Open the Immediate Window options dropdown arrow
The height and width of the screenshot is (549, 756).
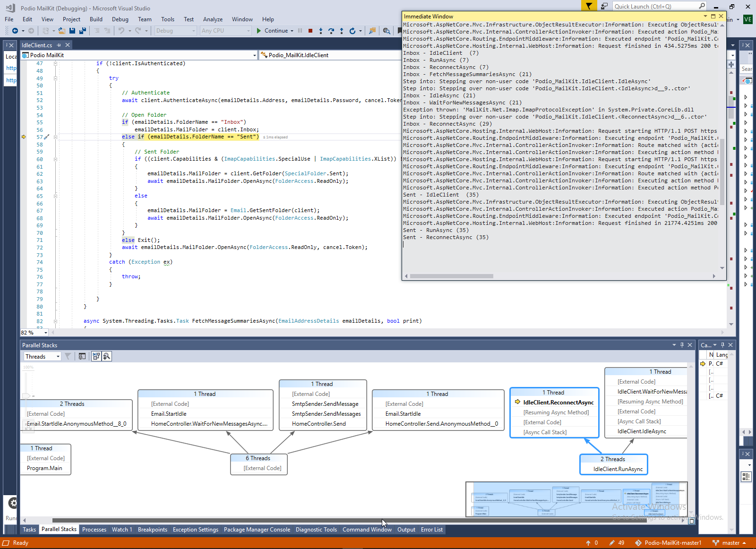(x=705, y=16)
